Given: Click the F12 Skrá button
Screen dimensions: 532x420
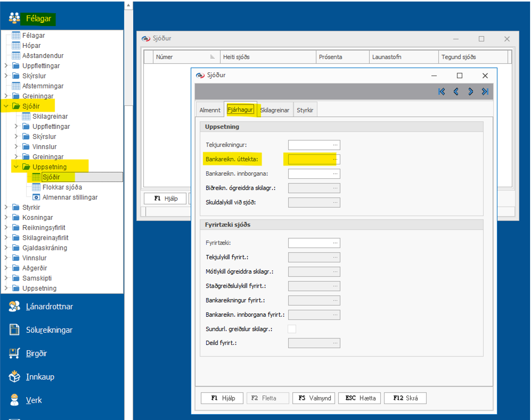Looking at the screenshot, I should [405, 398].
